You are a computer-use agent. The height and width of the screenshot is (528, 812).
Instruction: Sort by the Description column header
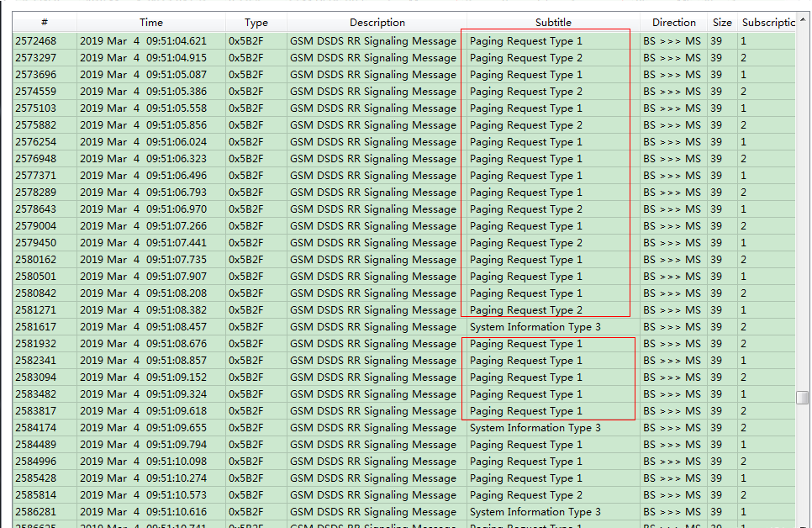click(377, 23)
